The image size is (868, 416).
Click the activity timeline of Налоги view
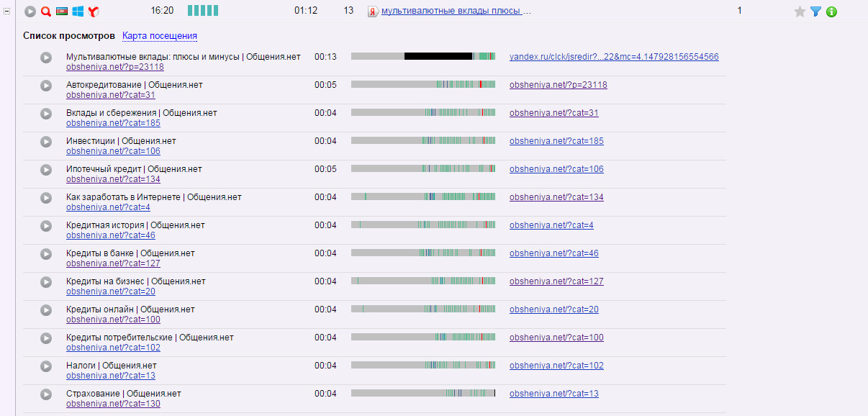pos(423,366)
